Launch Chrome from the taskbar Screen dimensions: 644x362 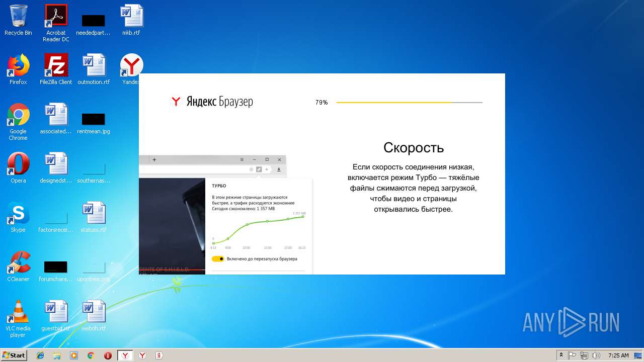tap(91, 355)
